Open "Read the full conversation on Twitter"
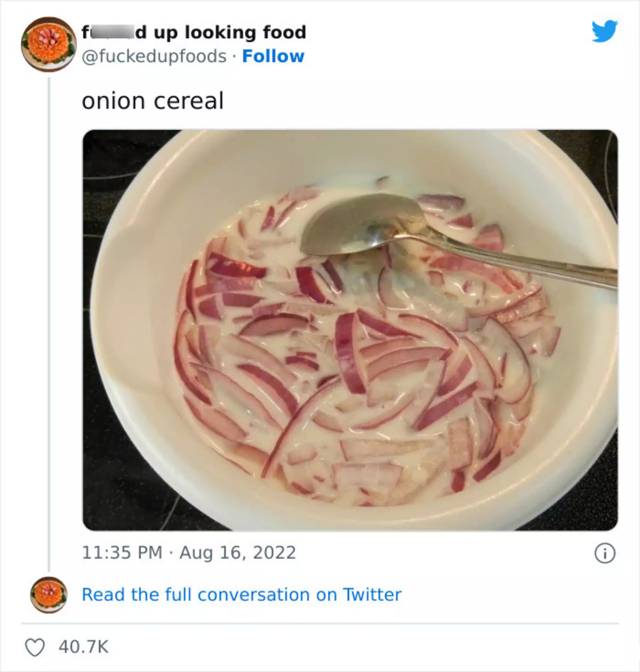This screenshot has width=640, height=672. [x=241, y=595]
